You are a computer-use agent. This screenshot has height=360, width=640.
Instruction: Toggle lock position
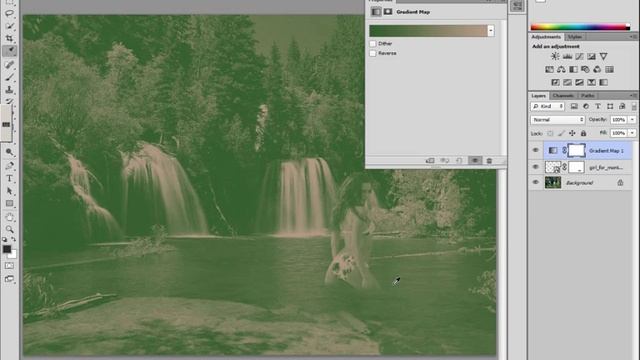click(572, 133)
